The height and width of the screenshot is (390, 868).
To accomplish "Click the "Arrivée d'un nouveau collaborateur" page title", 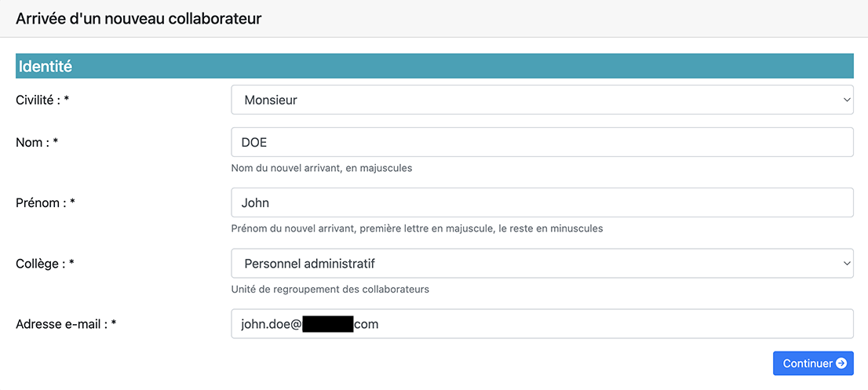I will point(138,19).
